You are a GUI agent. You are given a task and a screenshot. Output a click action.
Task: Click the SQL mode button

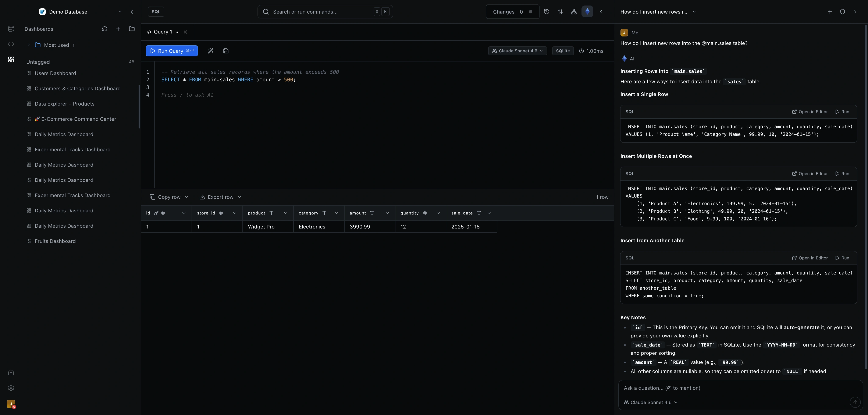coord(156,12)
